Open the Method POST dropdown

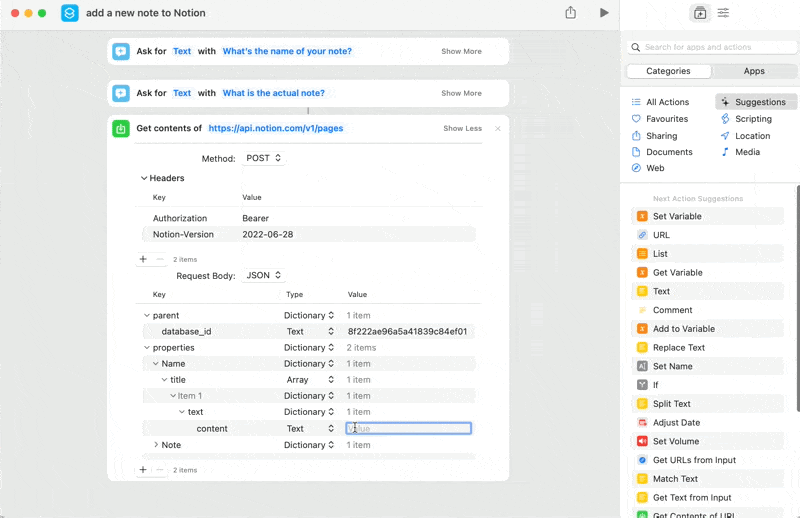(x=263, y=158)
